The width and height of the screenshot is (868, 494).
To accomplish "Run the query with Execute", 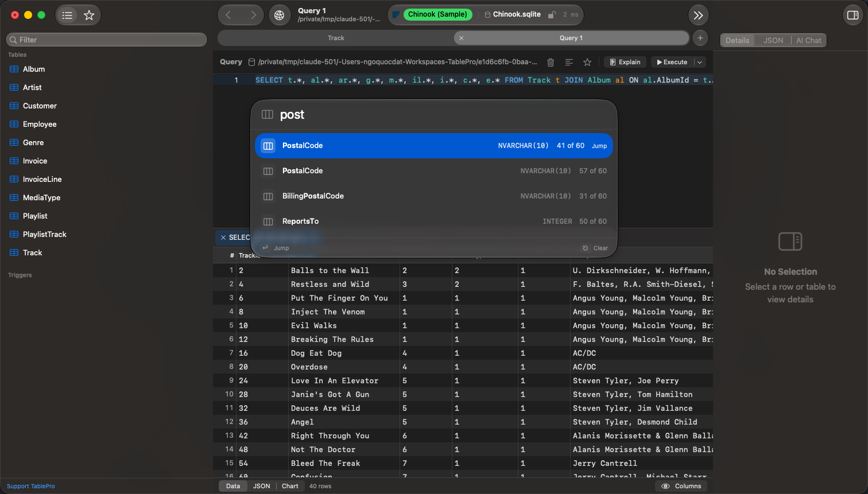I will (x=672, y=62).
